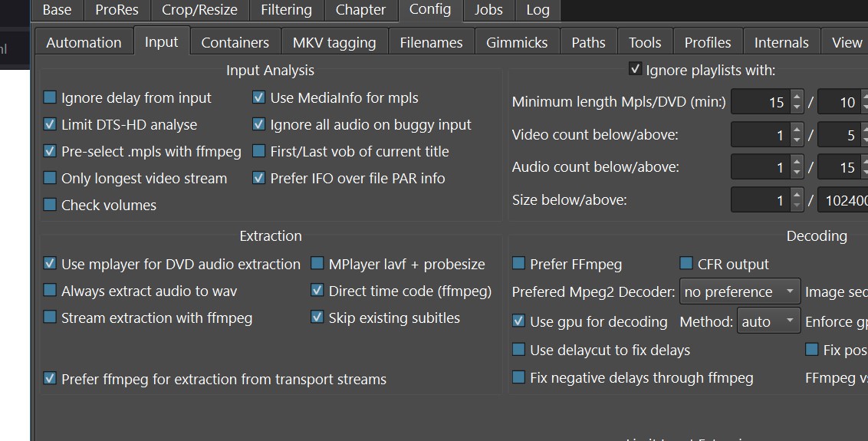Increase minimum length Mpls/DVD value by one
Screen dimensions: 868x441
point(797,97)
